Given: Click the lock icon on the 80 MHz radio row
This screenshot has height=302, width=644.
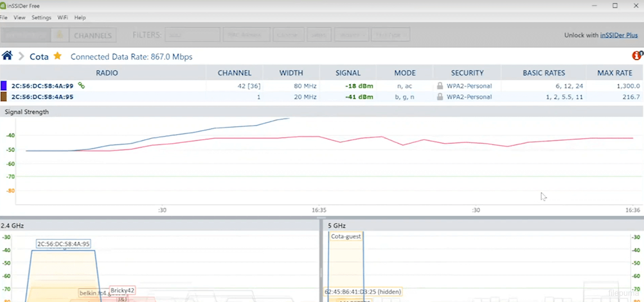Looking at the screenshot, I should (x=440, y=86).
